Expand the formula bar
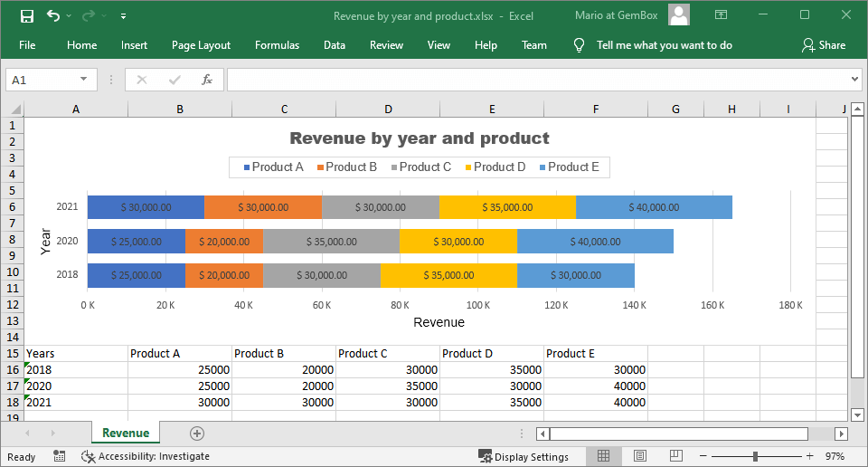 pyautogui.click(x=855, y=80)
